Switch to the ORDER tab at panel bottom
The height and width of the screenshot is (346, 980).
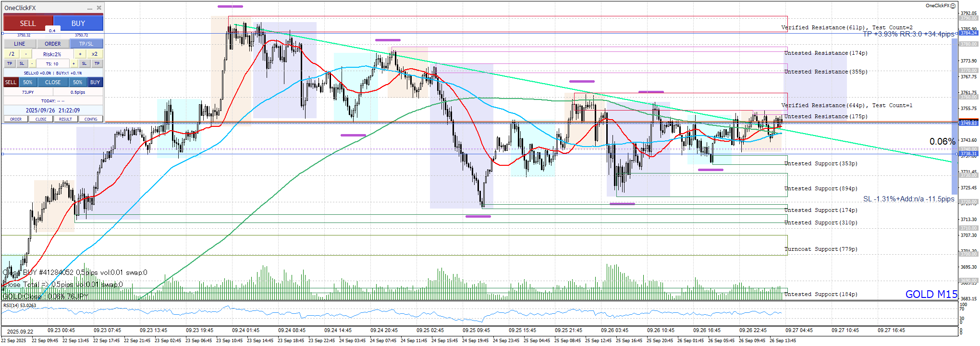tap(16, 119)
